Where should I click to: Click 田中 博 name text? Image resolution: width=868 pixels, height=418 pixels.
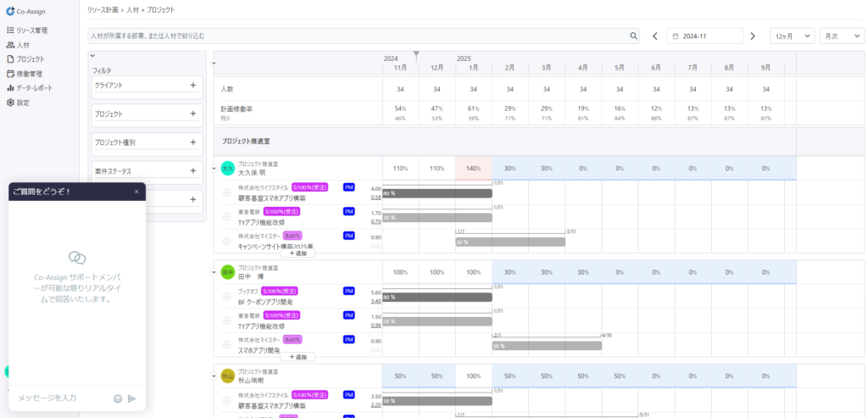click(x=250, y=276)
